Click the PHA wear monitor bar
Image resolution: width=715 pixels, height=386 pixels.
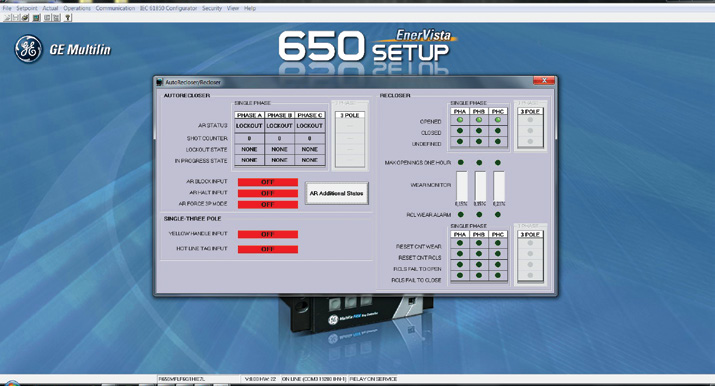click(462, 185)
